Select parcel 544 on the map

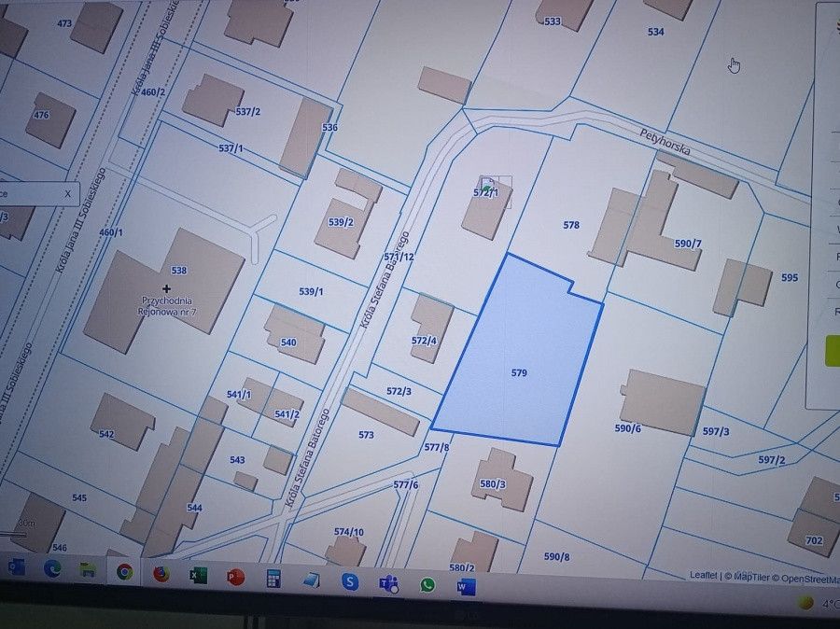coord(194,508)
